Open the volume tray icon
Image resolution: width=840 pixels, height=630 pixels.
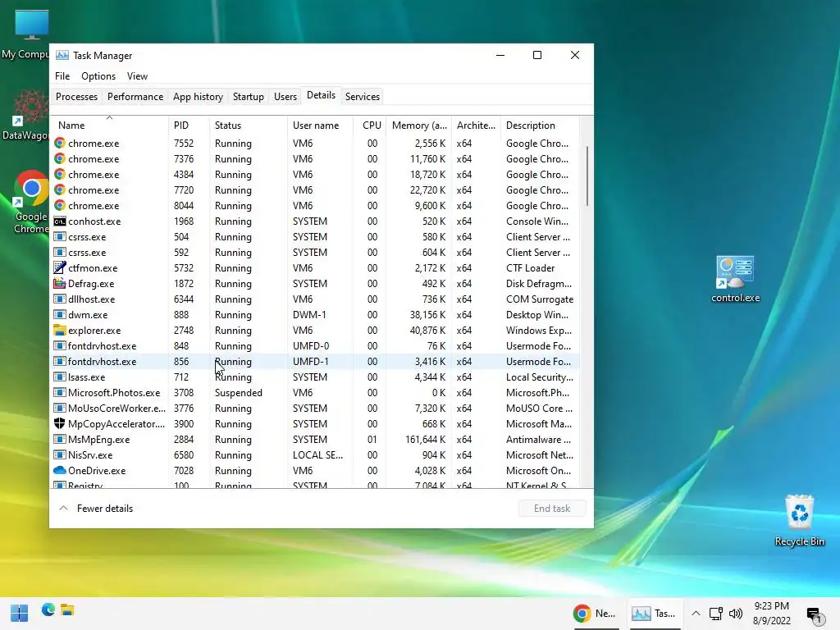pyautogui.click(x=736, y=614)
